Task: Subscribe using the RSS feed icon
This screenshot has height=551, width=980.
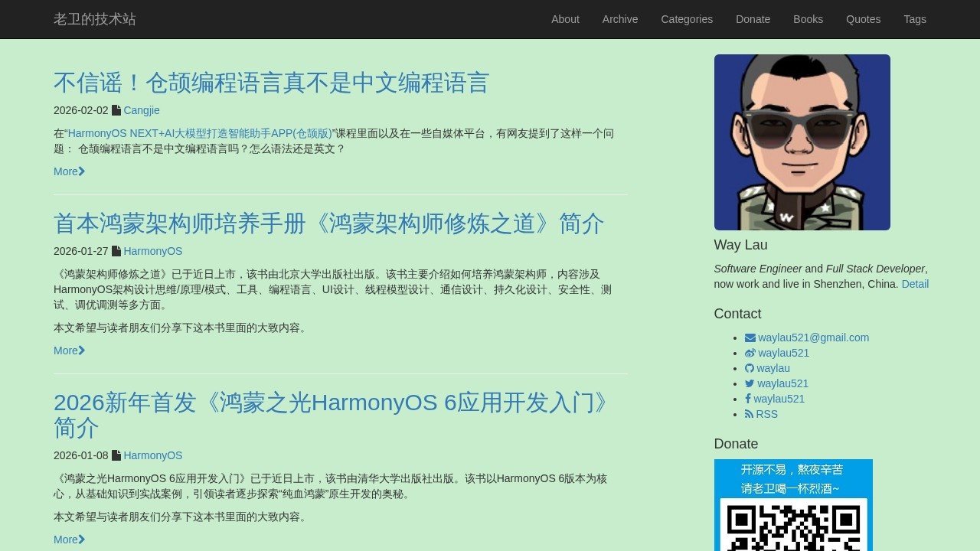Action: tap(749, 414)
